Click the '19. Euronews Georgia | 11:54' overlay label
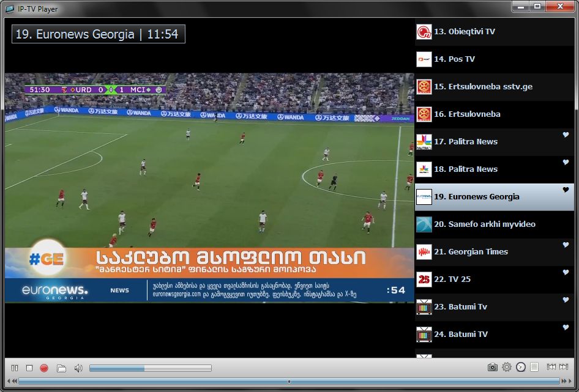 point(98,34)
